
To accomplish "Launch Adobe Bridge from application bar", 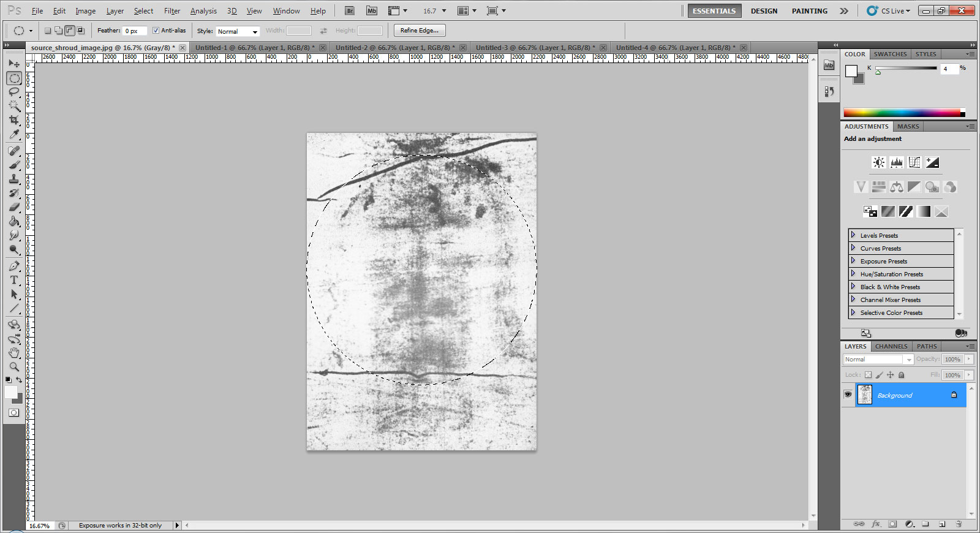I will tap(350, 10).
